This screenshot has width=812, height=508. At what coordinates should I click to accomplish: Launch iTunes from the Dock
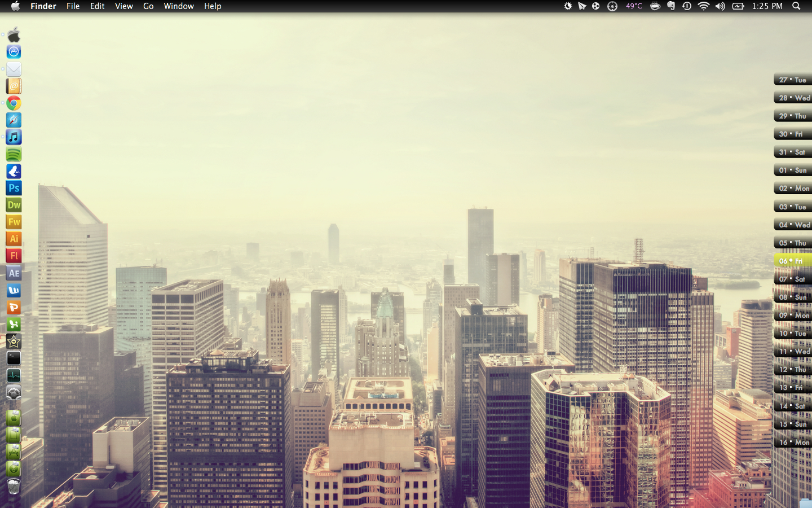tap(14, 137)
